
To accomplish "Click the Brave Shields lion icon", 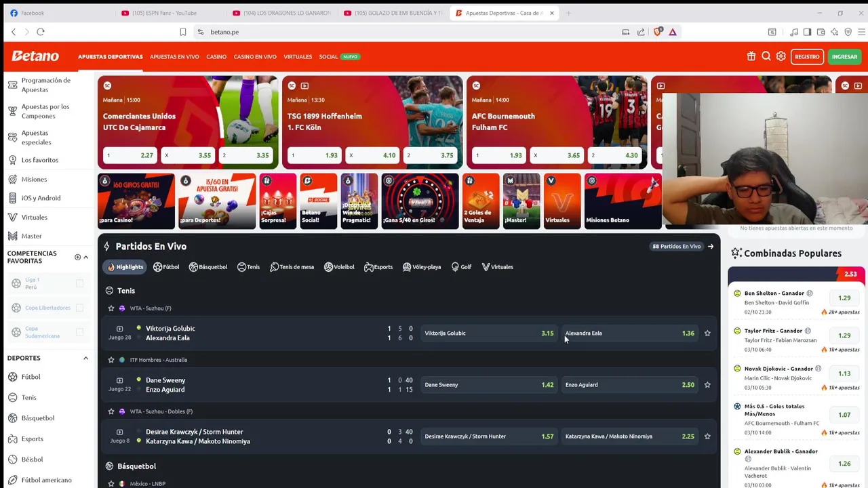I will (657, 32).
